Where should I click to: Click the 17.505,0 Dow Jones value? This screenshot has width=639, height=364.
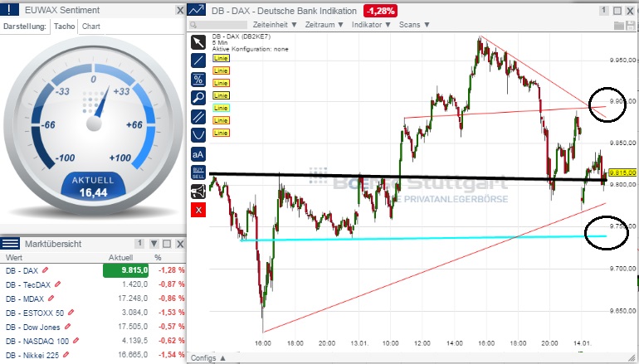(133, 327)
